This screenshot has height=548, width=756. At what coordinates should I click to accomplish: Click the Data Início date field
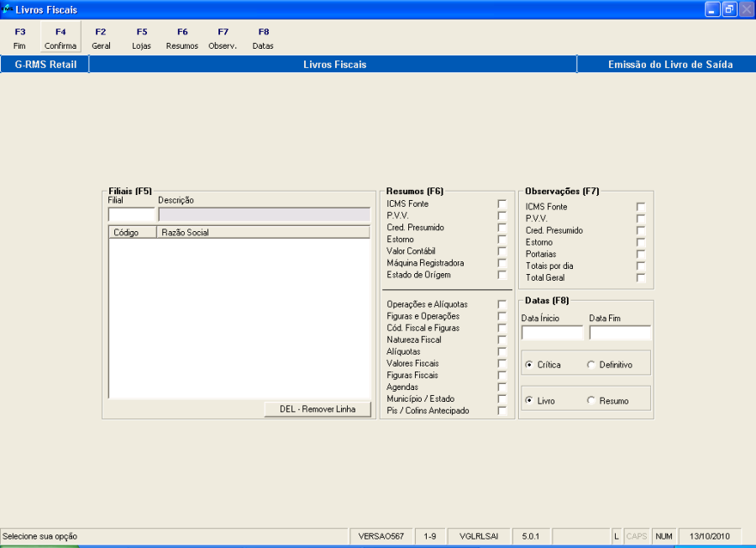(x=552, y=333)
